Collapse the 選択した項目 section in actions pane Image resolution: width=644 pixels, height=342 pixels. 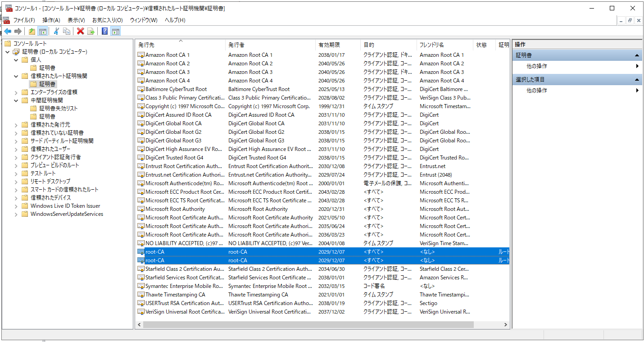[x=637, y=79]
